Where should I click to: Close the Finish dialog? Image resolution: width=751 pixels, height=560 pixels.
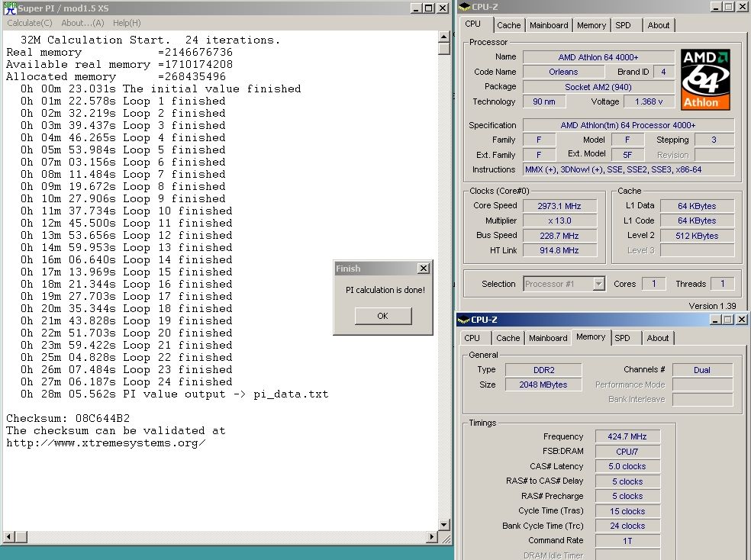(424, 268)
